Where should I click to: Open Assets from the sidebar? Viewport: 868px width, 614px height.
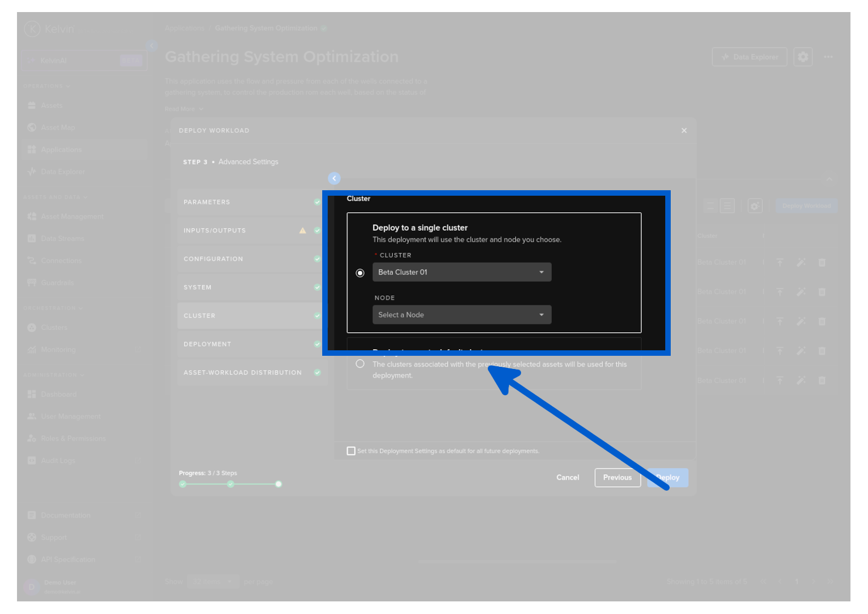(x=52, y=105)
